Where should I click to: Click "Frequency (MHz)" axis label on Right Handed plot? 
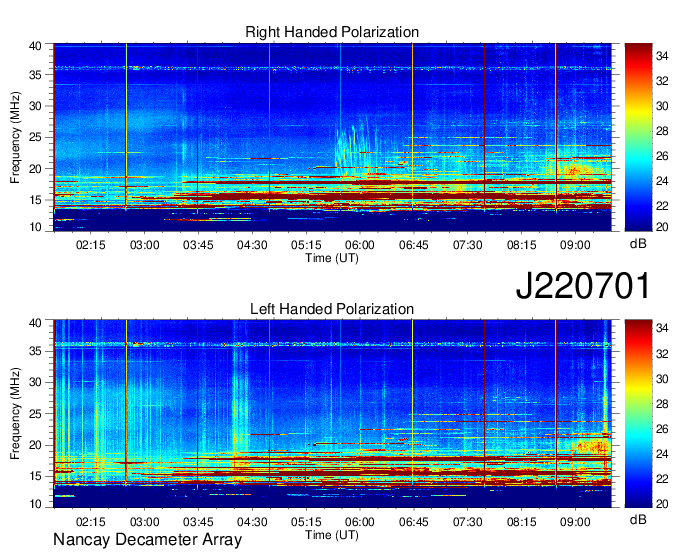click(15, 137)
